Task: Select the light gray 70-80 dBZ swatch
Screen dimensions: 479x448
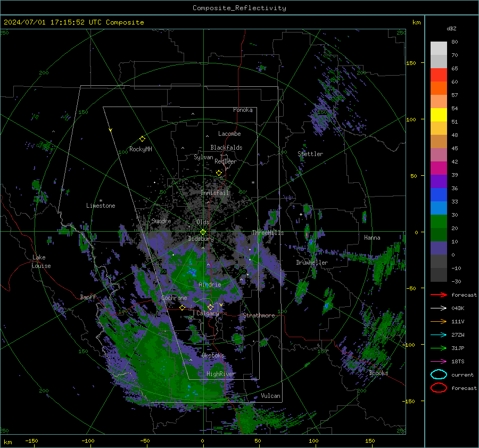Action: [x=439, y=48]
